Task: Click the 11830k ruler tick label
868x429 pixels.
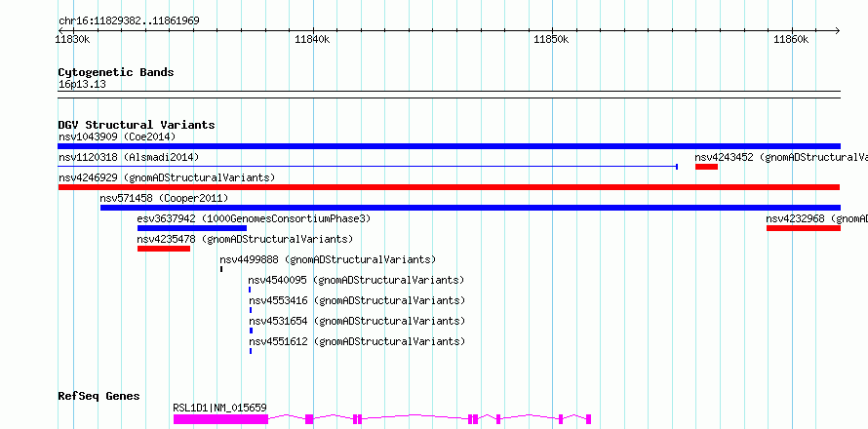Action: 73,39
